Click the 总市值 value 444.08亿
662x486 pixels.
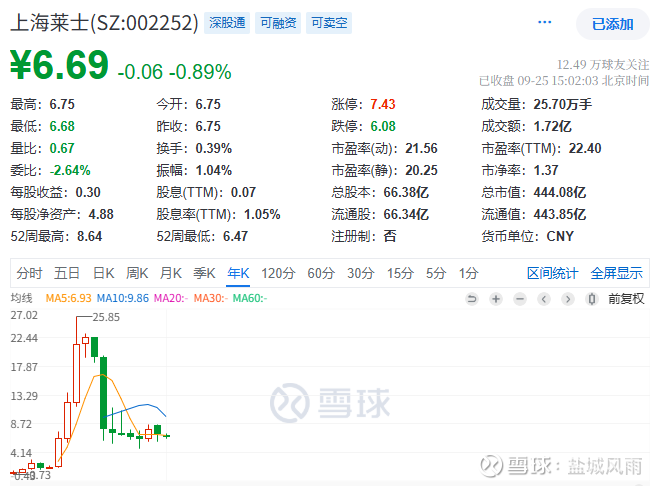(559, 193)
